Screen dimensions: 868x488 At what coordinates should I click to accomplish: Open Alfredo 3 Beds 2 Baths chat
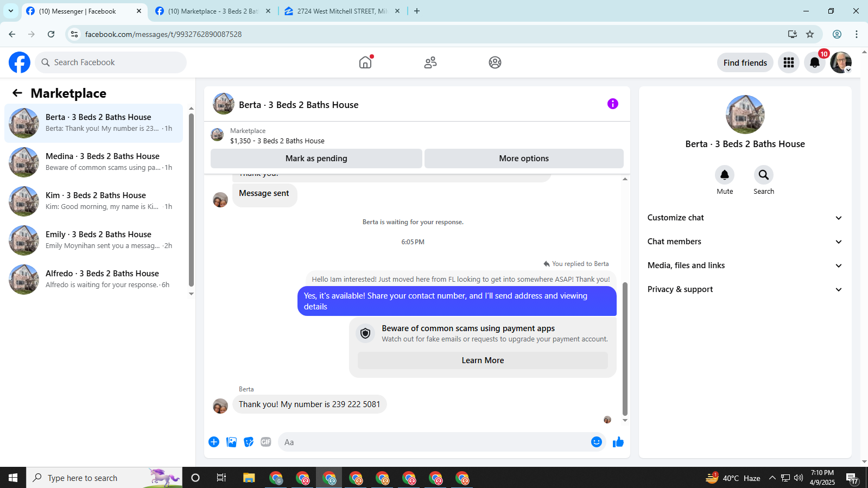pyautogui.click(x=93, y=280)
